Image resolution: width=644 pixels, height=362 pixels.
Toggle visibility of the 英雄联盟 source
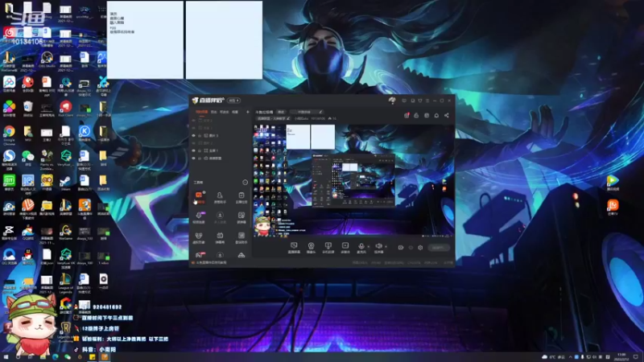[x=193, y=158]
